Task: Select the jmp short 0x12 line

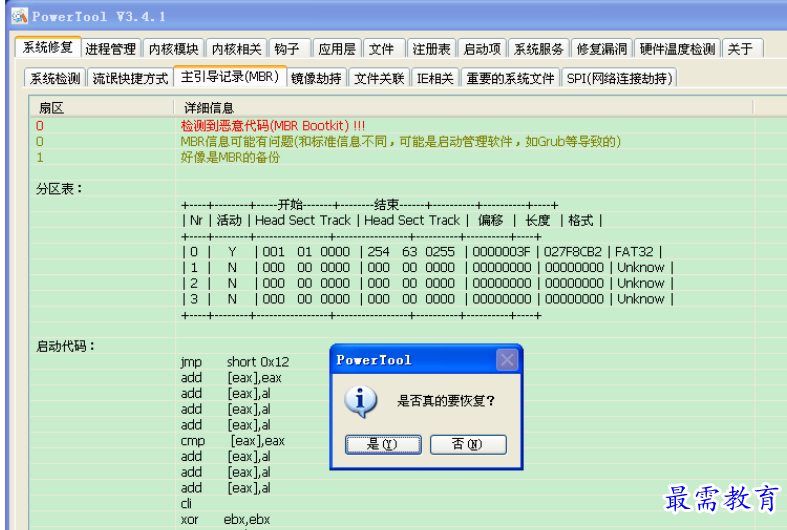Action: tap(235, 362)
